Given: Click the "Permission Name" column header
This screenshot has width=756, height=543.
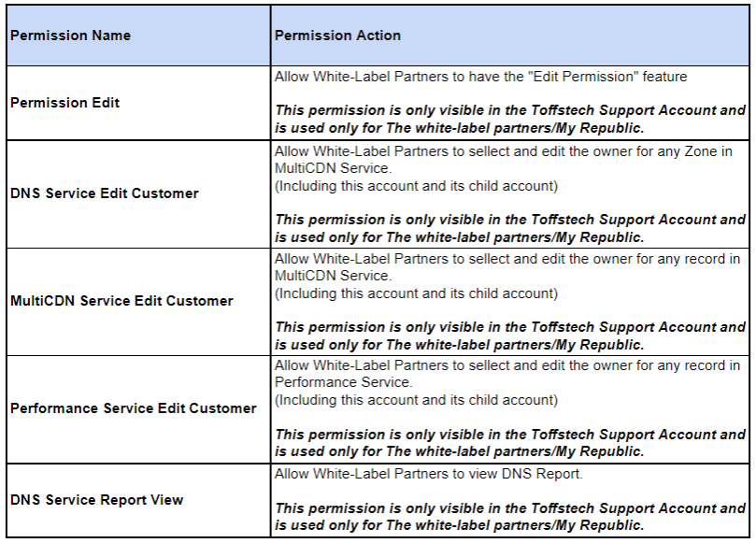Looking at the screenshot, I should coord(71,36).
